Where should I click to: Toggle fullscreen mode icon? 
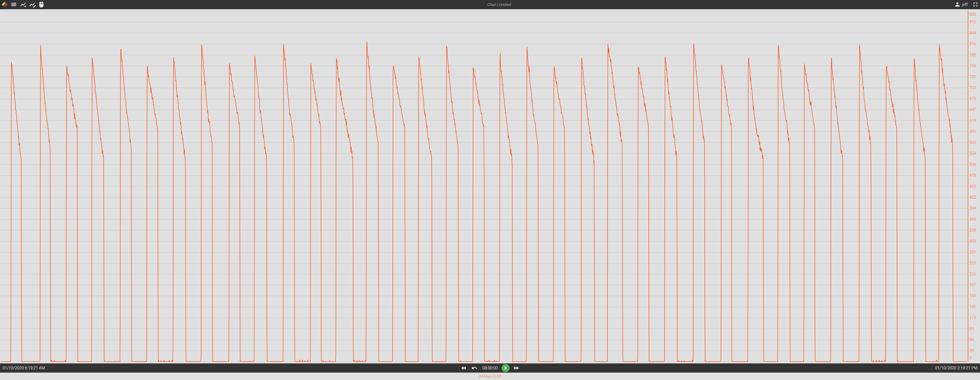point(975,5)
